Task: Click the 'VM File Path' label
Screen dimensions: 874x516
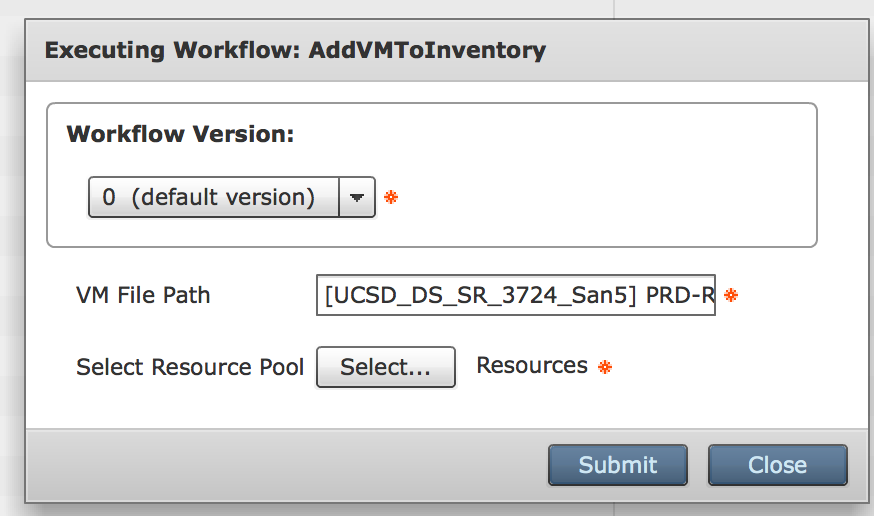Action: 143,295
